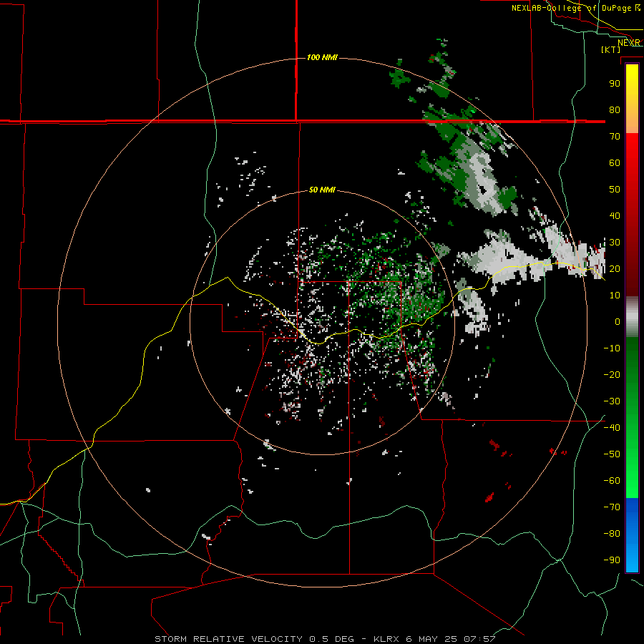Click the 0 value on the velocity scale
Viewport: 644px width, 644px height.
click(x=618, y=321)
